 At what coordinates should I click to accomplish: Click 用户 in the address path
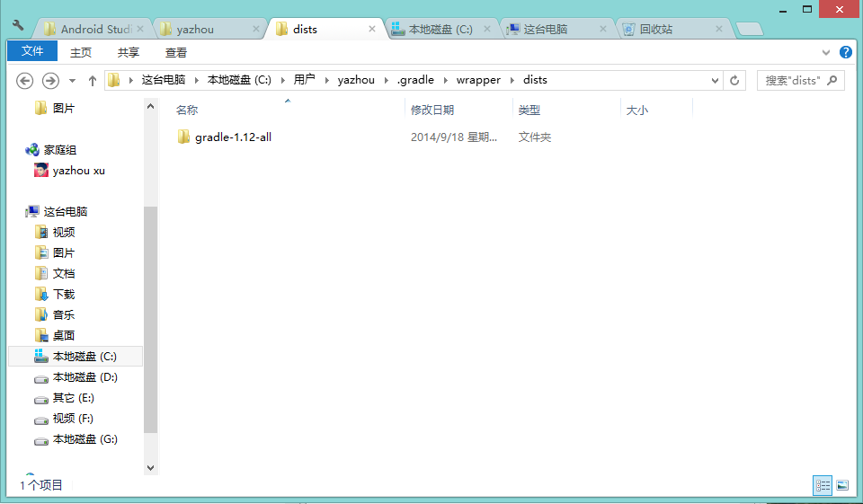click(305, 80)
